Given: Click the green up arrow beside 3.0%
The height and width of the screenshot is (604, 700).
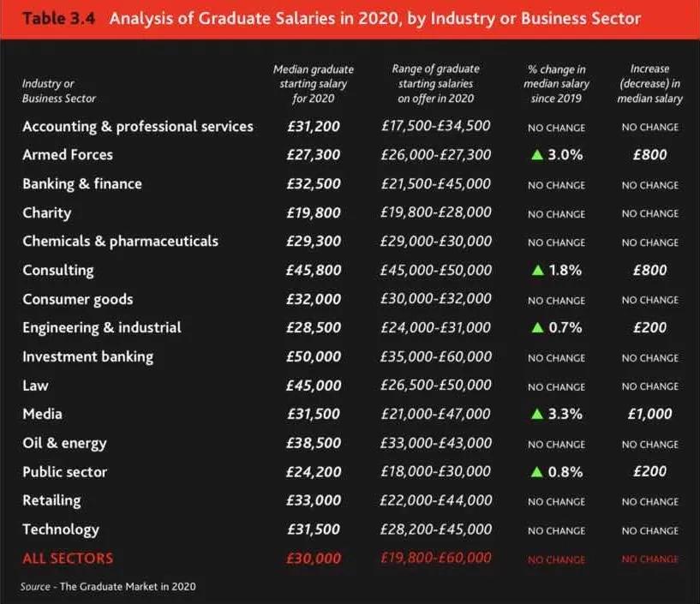Looking at the screenshot, I should [537, 155].
